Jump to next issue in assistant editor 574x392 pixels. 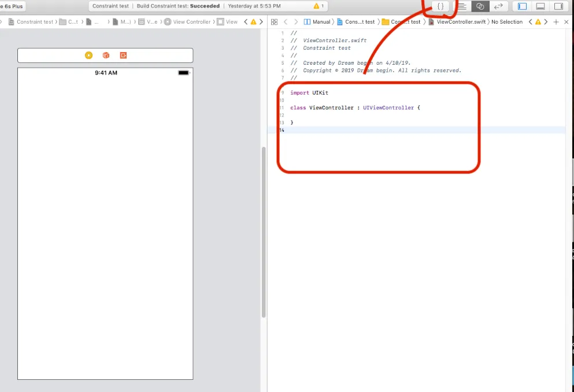pos(546,22)
